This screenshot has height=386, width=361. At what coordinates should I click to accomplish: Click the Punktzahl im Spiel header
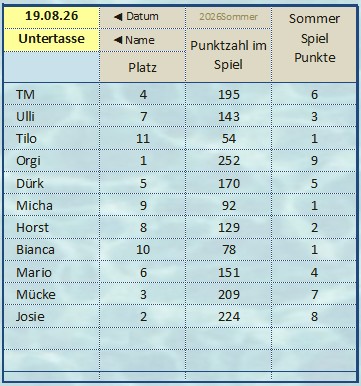[x=229, y=55]
